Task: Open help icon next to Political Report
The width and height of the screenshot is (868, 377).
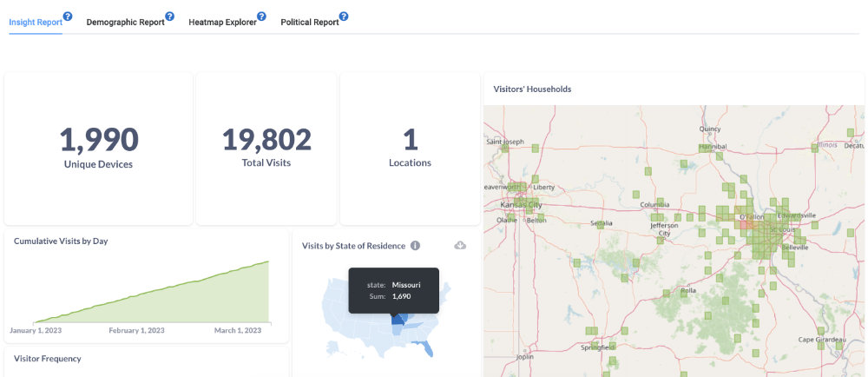Action: click(345, 17)
